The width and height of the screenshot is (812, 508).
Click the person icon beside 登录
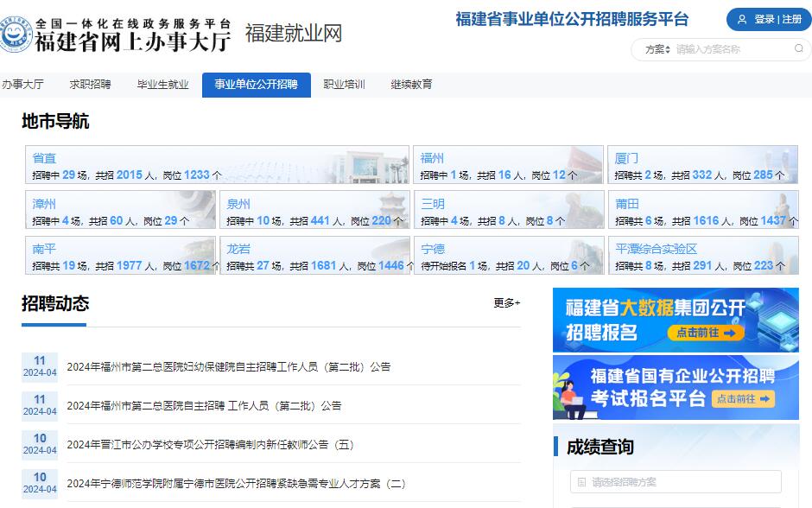744,19
